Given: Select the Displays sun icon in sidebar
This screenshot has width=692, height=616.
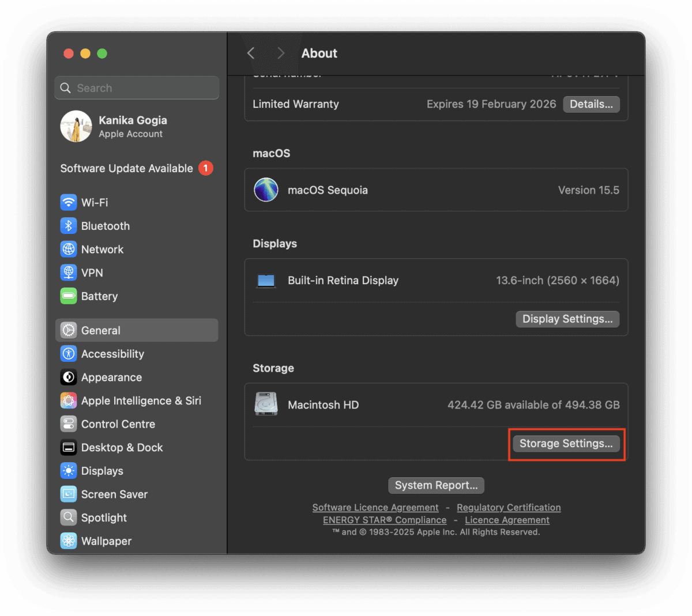Looking at the screenshot, I should 69,471.
